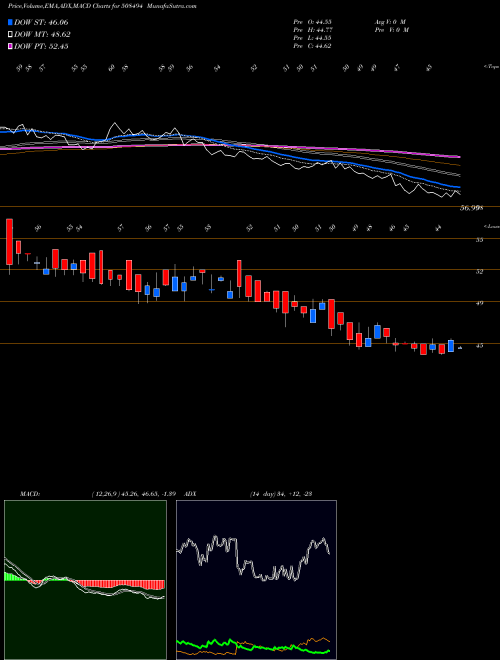500x660 pixels.
Task: Click the first tall red candlestick
Action: [x=9, y=242]
